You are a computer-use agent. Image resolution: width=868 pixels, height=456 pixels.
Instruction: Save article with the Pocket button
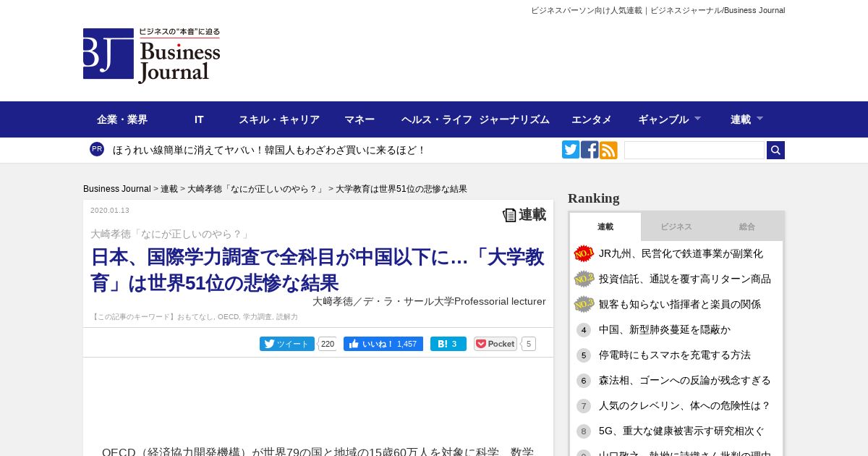coord(495,344)
